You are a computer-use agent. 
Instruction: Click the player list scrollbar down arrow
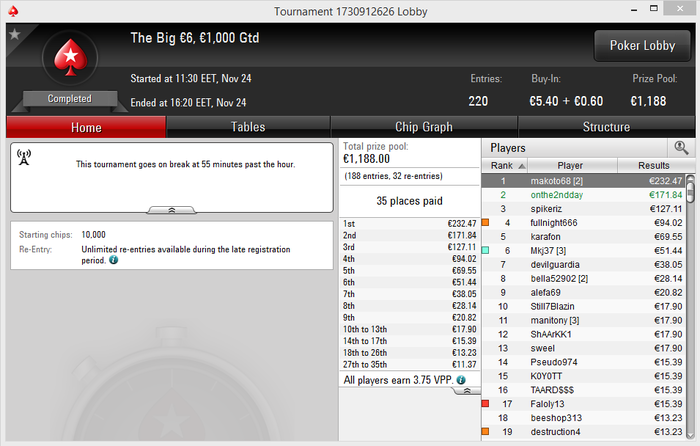690,435
